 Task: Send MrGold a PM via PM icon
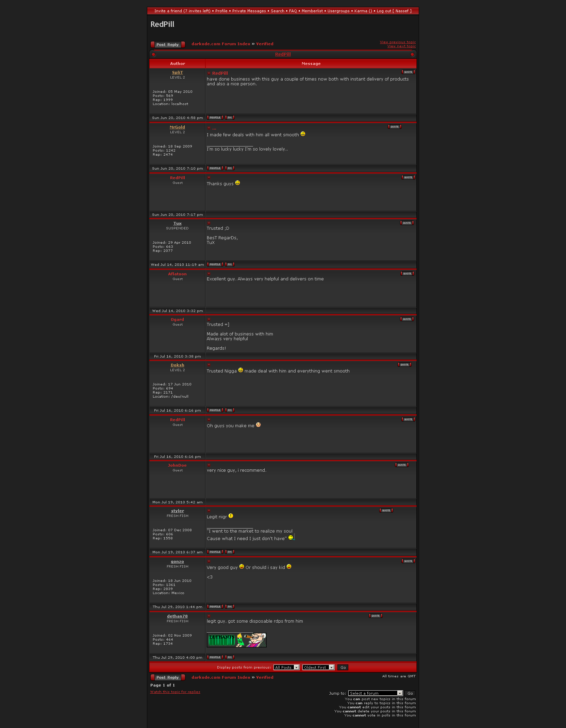point(230,168)
